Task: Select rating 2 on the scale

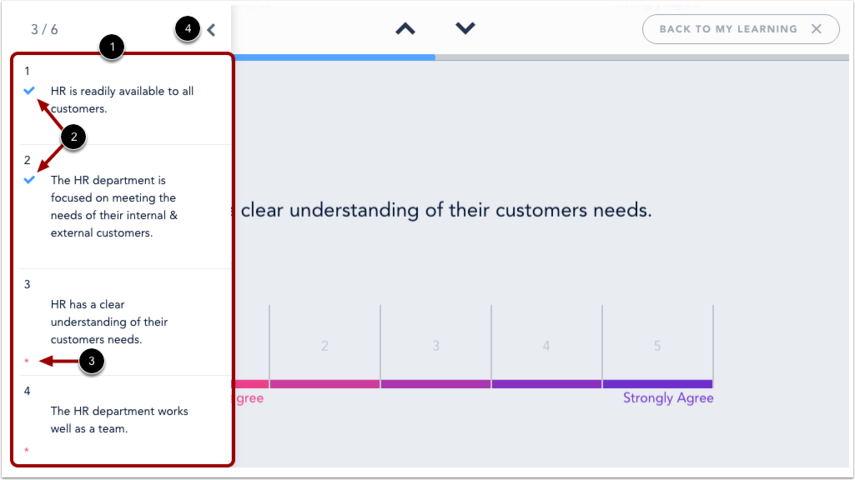Action: [324, 346]
